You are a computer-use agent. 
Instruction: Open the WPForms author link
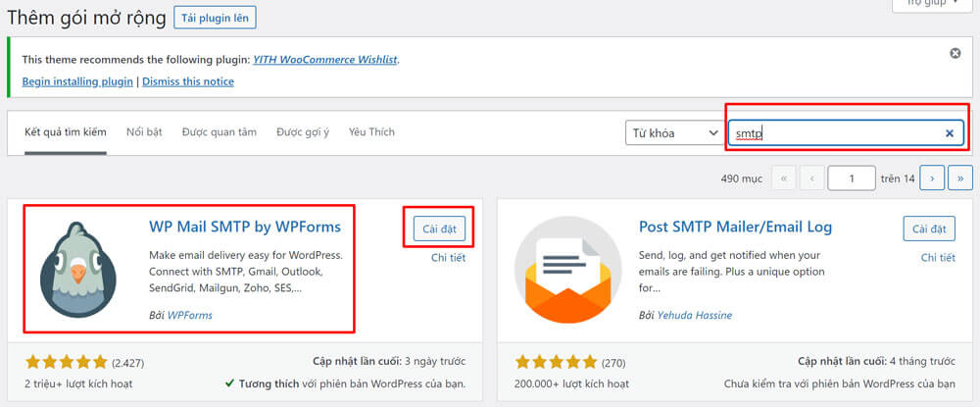coord(190,315)
